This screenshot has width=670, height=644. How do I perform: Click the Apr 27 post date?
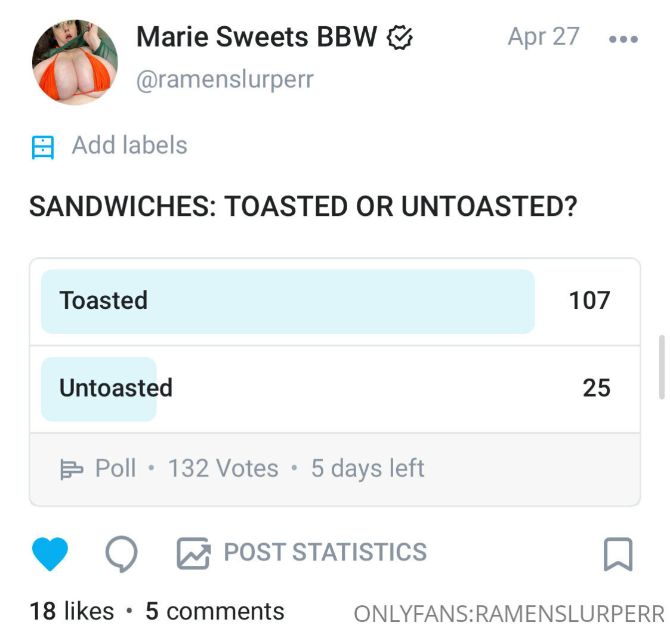pyautogui.click(x=544, y=37)
